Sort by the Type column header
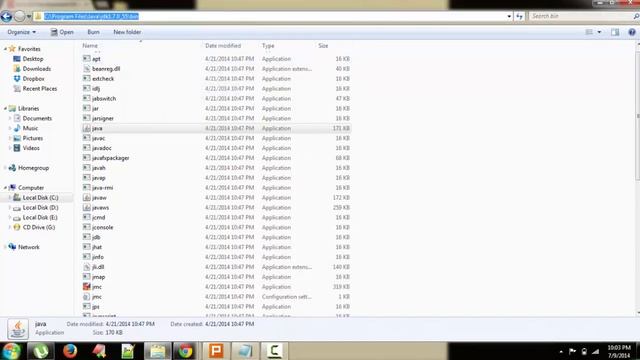The height and width of the screenshot is (360, 640). click(268, 46)
